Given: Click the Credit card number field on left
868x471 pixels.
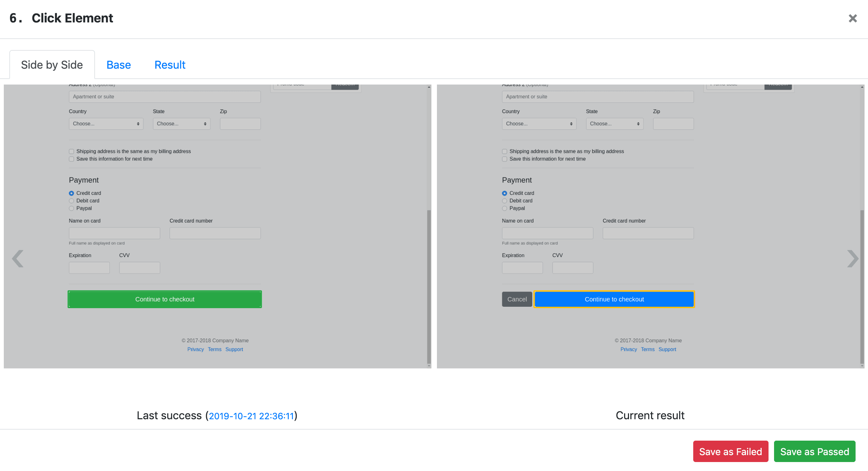Looking at the screenshot, I should pyautogui.click(x=215, y=233).
